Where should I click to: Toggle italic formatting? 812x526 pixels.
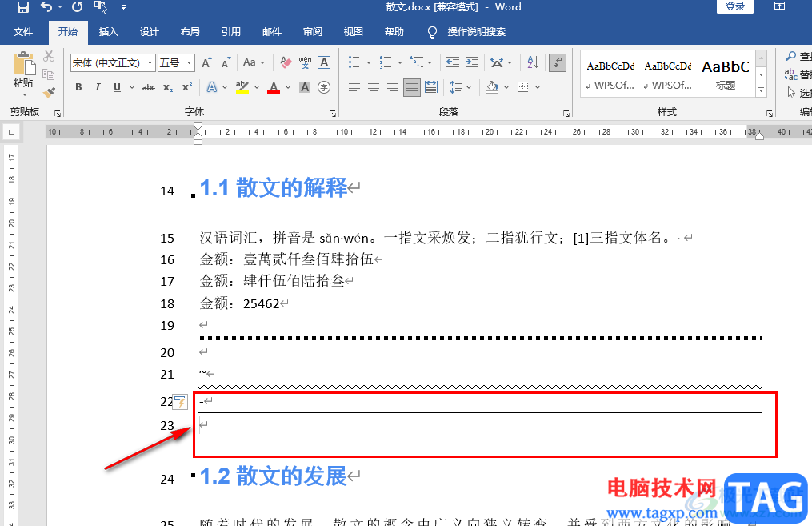pyautogui.click(x=98, y=87)
